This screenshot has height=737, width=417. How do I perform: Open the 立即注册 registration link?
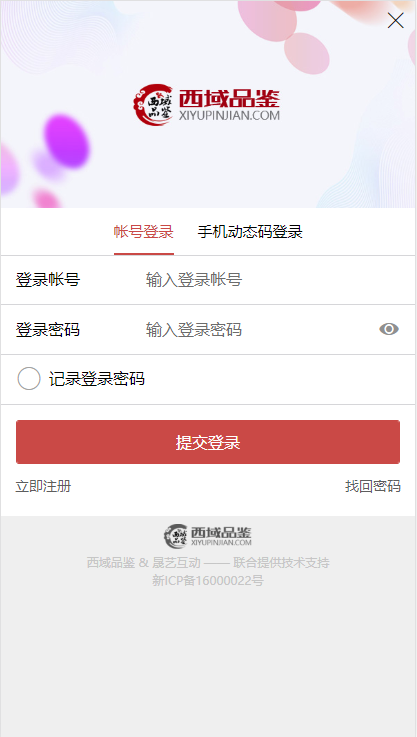pyautogui.click(x=43, y=486)
